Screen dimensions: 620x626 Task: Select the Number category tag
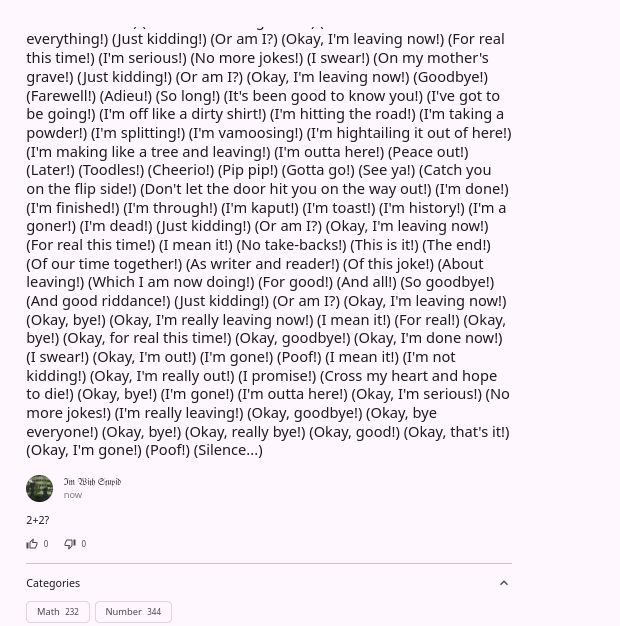click(133, 611)
